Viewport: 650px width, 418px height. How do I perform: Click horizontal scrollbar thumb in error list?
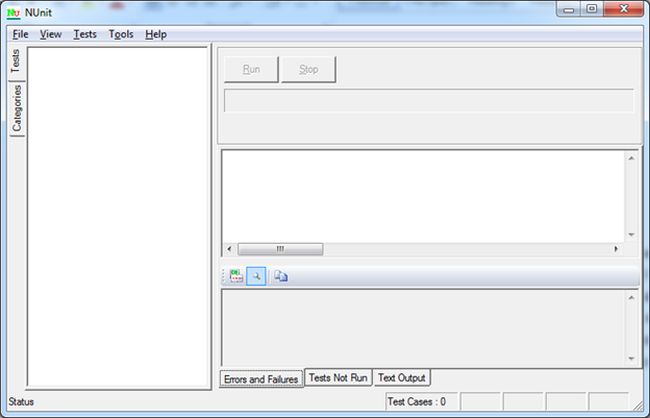(x=280, y=249)
